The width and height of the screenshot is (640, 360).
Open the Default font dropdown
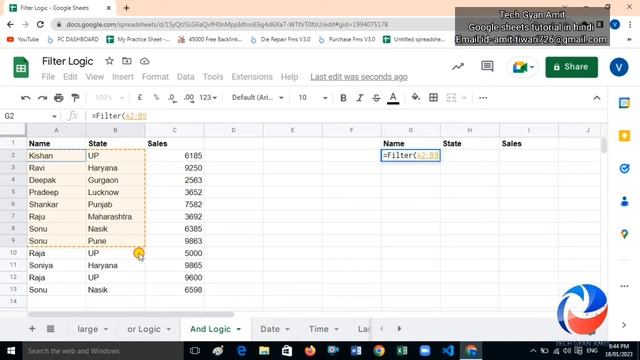(258, 98)
